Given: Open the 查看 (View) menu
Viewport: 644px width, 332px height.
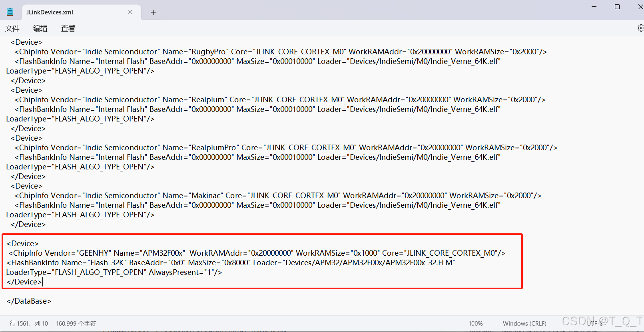Looking at the screenshot, I should pyautogui.click(x=68, y=28).
